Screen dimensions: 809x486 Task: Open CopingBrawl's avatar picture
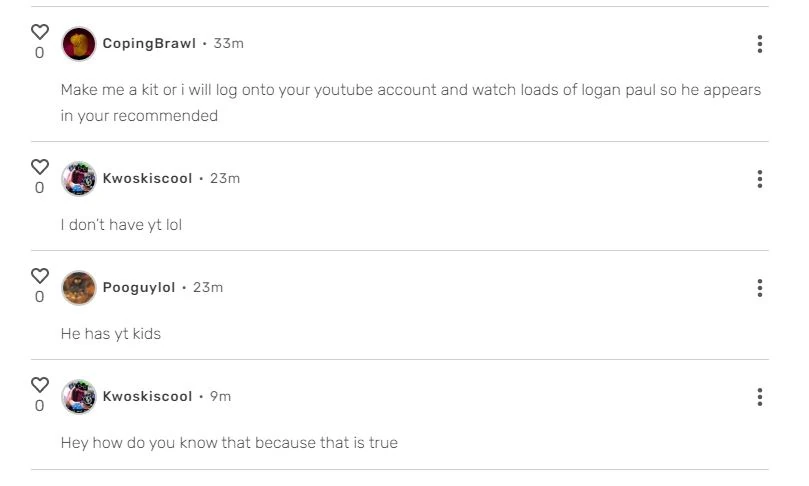tap(78, 44)
